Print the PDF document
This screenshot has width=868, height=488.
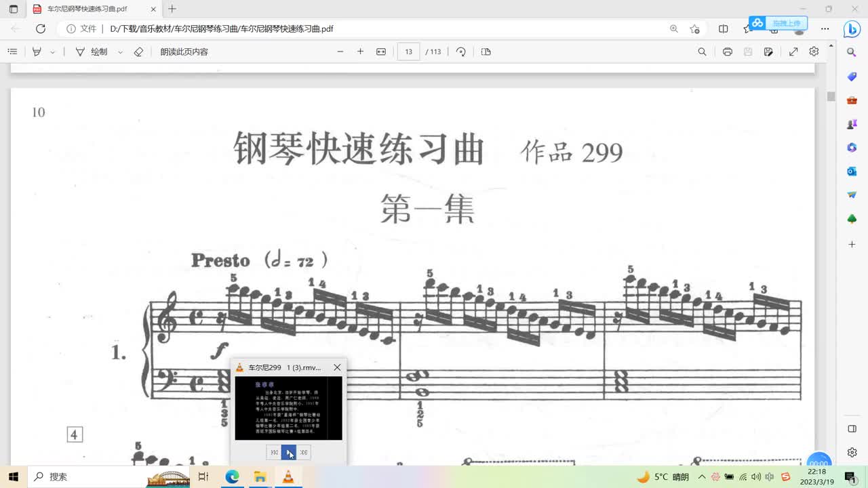pyautogui.click(x=727, y=52)
